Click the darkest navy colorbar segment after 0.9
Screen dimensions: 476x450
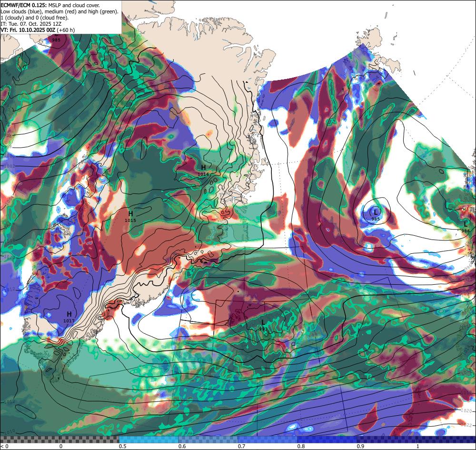click(416, 440)
